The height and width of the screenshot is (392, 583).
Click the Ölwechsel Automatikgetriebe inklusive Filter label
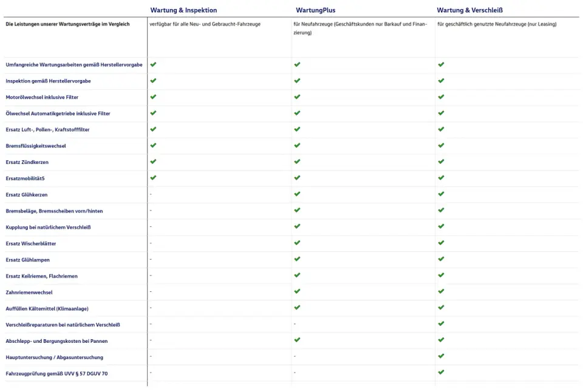58,113
